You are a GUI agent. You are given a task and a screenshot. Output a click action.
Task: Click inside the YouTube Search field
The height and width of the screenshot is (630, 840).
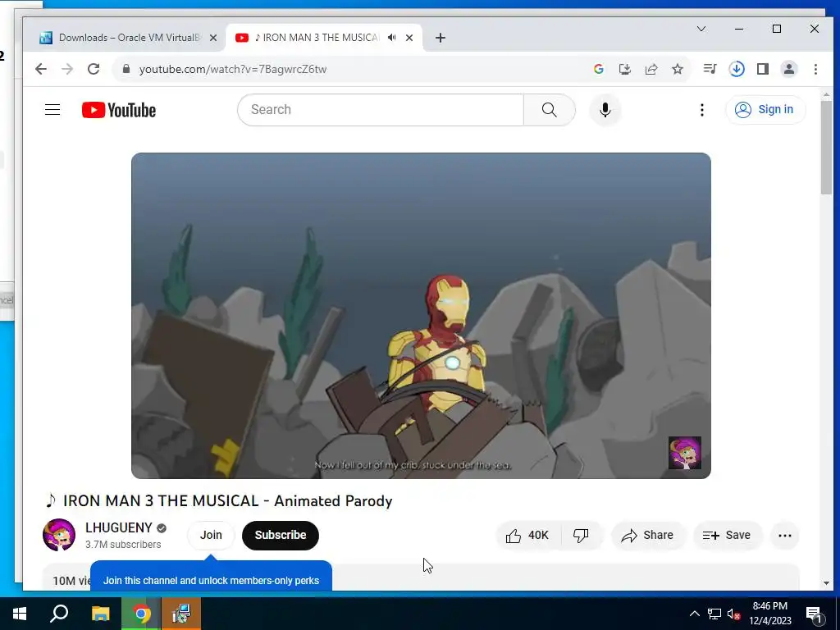click(381, 110)
